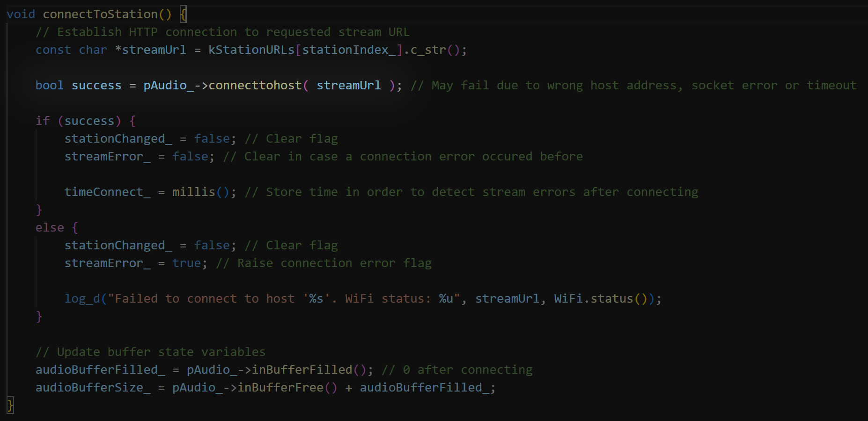Click the 'true' value of streamError_
This screenshot has width=868, height=421.
[186, 263]
